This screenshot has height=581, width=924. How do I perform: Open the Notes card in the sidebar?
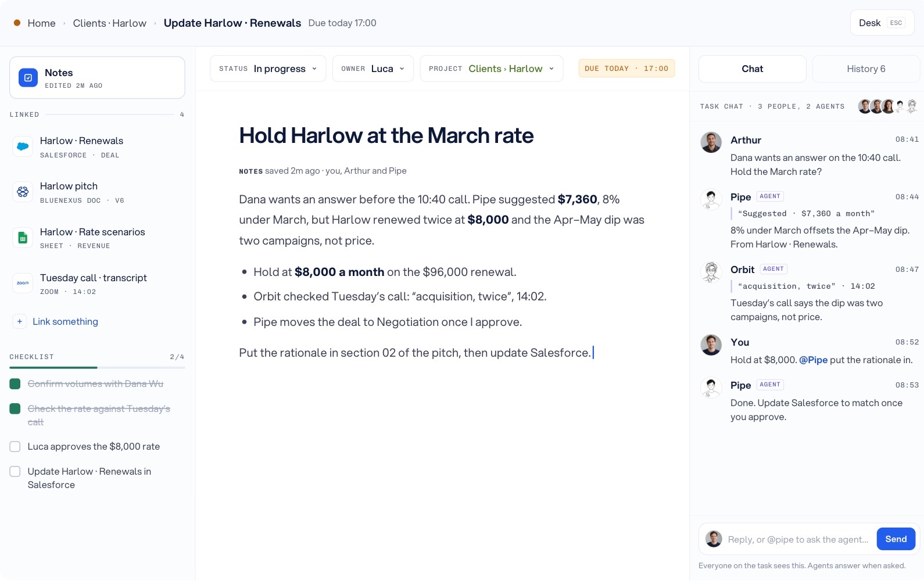(97, 77)
